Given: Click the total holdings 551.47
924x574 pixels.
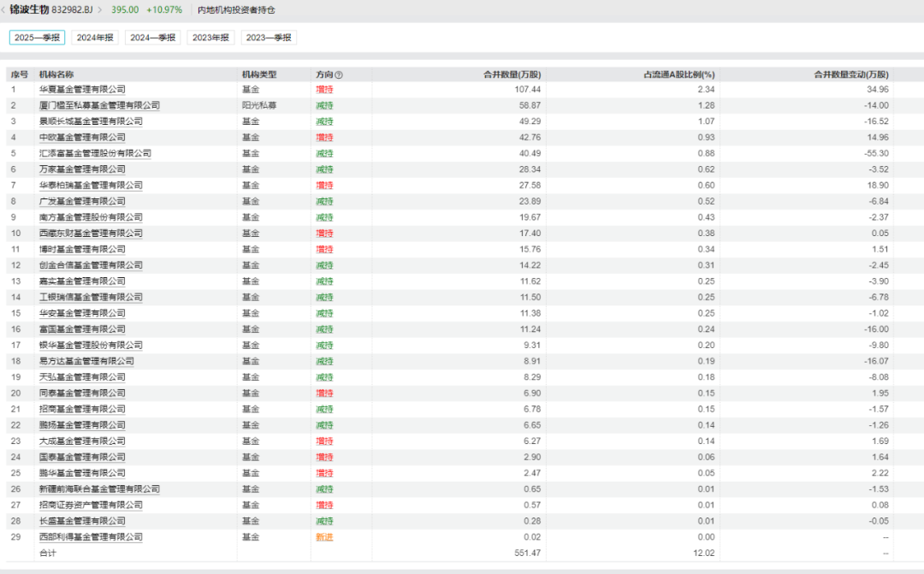Looking at the screenshot, I should [x=527, y=553].
